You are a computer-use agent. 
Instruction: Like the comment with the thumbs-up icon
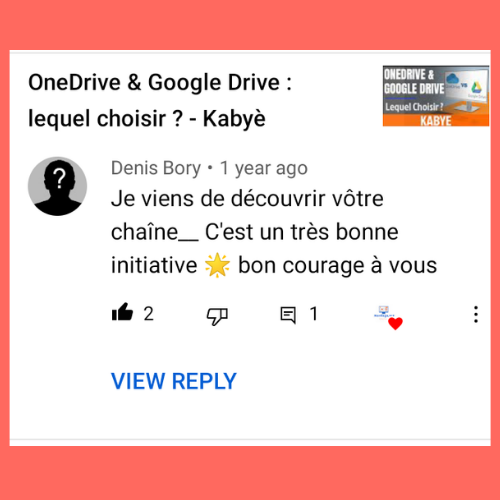(x=122, y=312)
